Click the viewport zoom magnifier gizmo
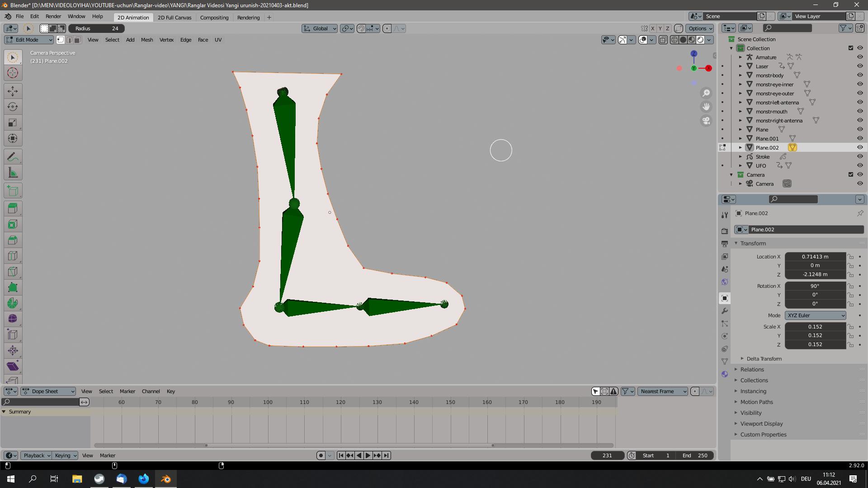The height and width of the screenshot is (488, 868). click(x=706, y=93)
